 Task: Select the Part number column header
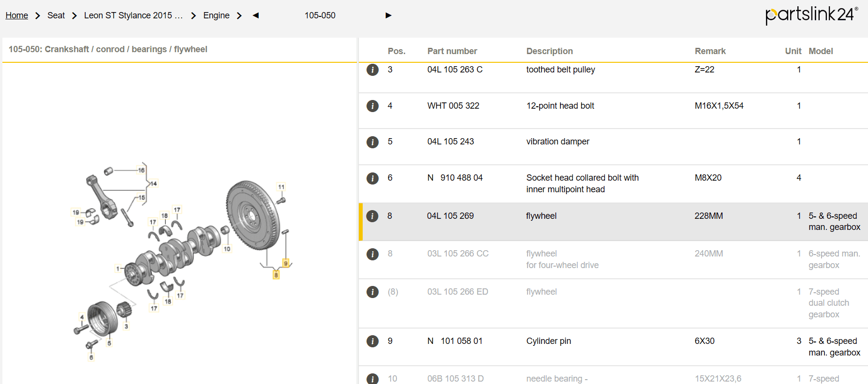tap(452, 51)
